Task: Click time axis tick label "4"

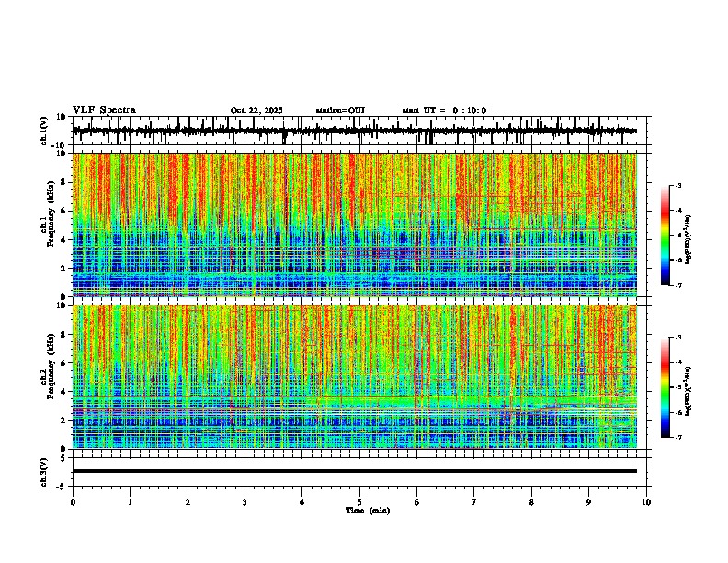Action: (x=301, y=502)
